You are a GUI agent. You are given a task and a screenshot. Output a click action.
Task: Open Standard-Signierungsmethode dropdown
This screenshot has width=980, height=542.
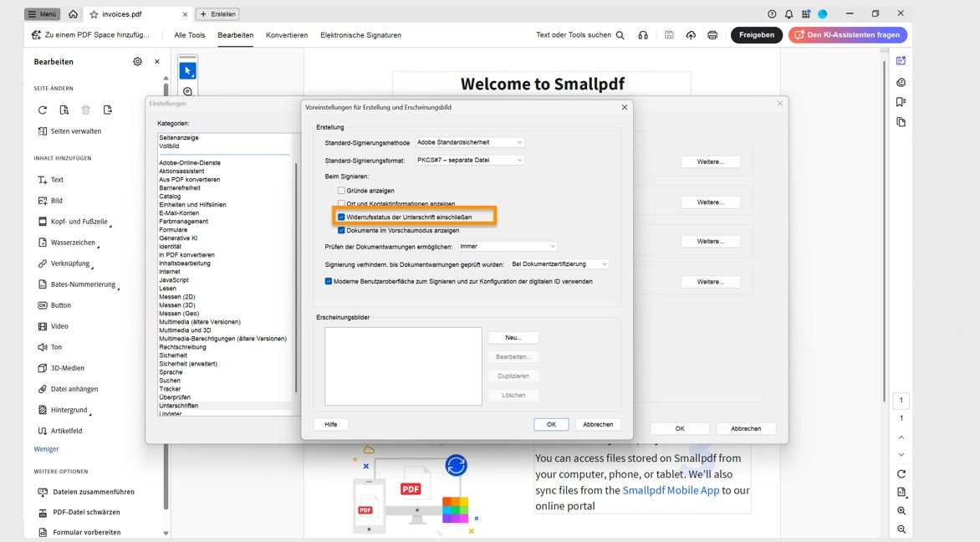click(469, 142)
